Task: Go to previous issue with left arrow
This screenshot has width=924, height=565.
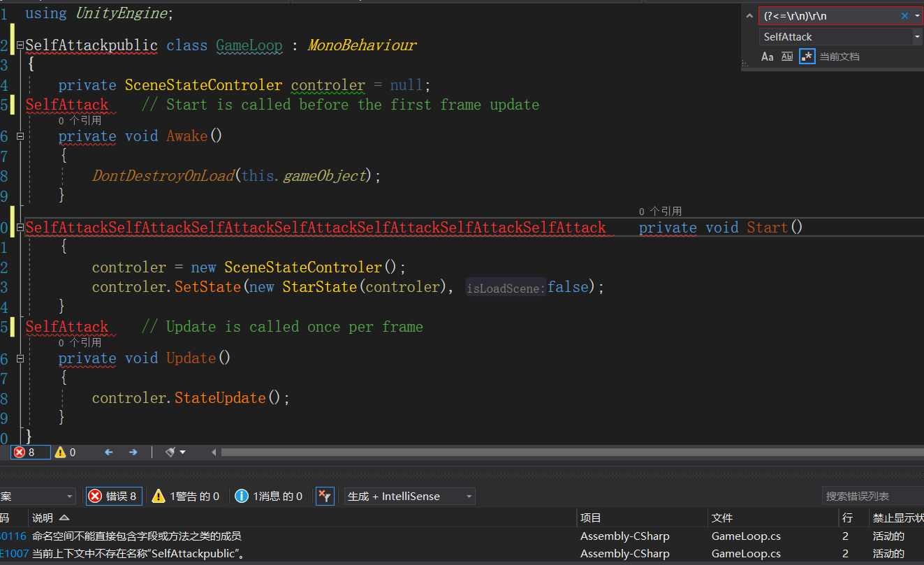Action: [x=109, y=453]
